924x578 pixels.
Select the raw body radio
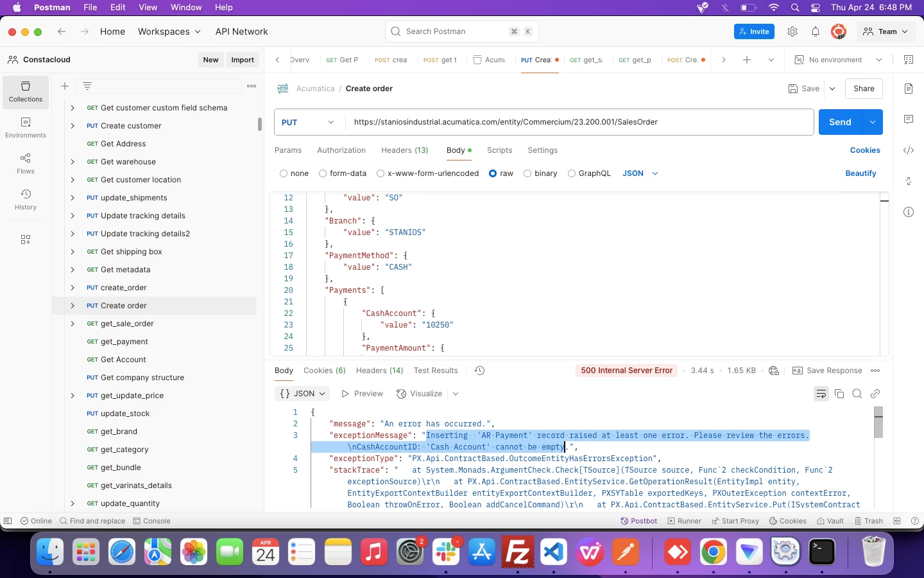[x=493, y=173]
